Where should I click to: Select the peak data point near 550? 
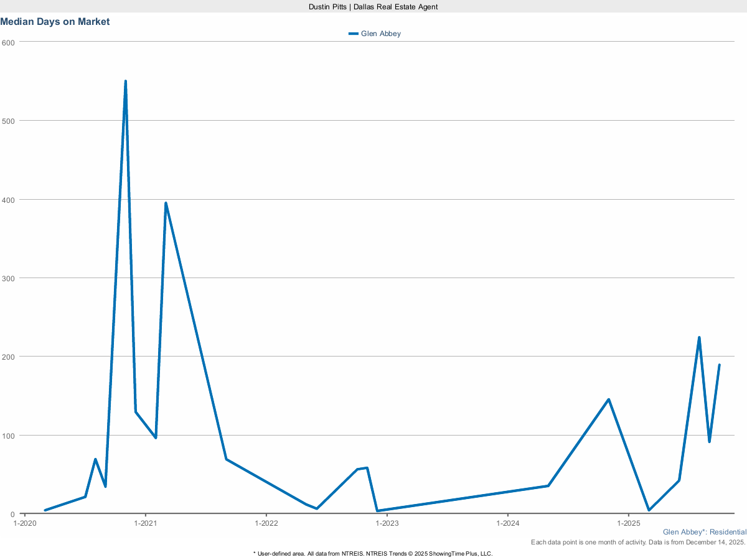click(x=126, y=80)
